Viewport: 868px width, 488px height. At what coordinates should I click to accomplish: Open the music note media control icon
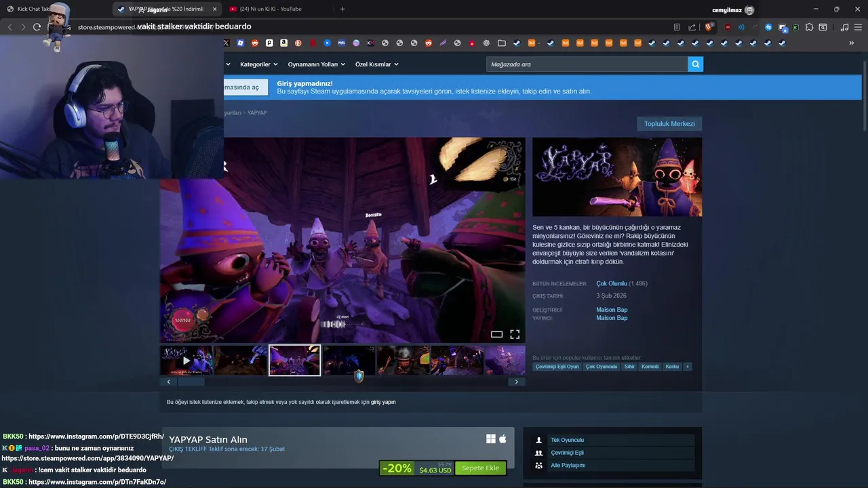[x=844, y=27]
